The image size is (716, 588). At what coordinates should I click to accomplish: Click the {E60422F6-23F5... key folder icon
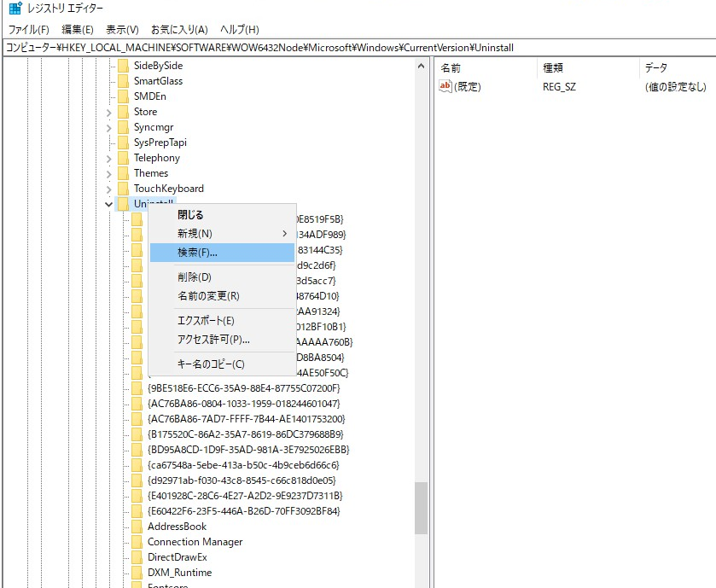137,511
